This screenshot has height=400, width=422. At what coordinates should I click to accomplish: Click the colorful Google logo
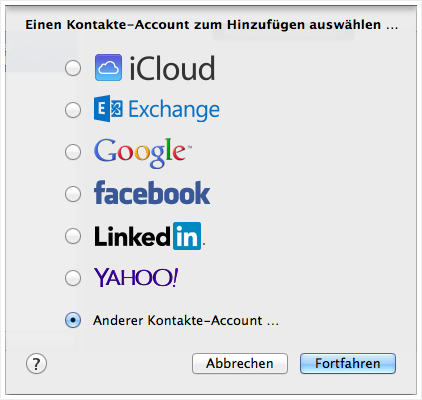coord(143,153)
